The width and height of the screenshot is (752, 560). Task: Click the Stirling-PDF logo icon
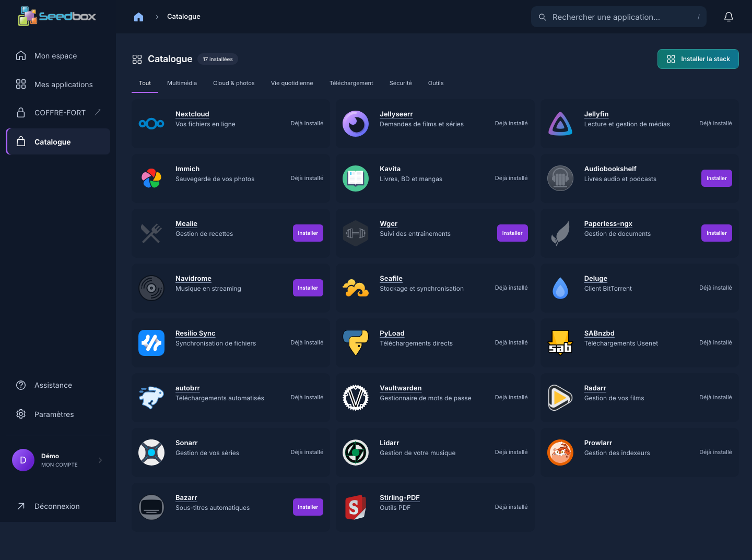356,507
